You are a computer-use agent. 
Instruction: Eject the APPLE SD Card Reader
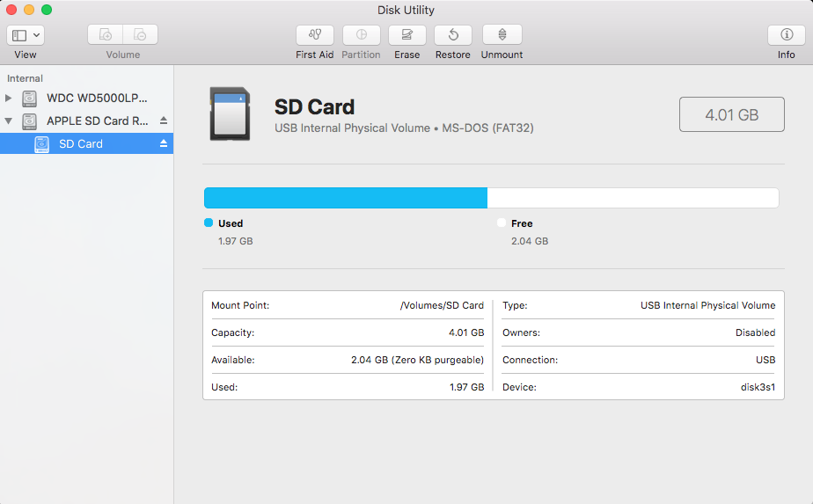pyautogui.click(x=164, y=121)
